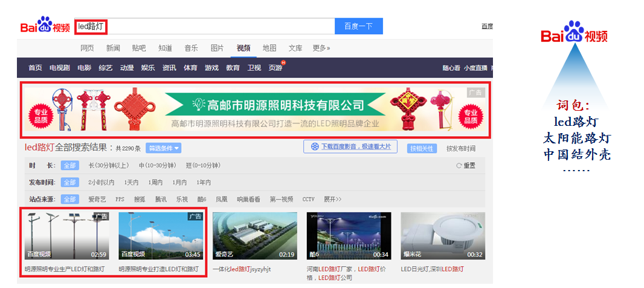Viewport: 644px width, 288px height.
Task: Open the 图片 search tab
Action: (x=217, y=48)
